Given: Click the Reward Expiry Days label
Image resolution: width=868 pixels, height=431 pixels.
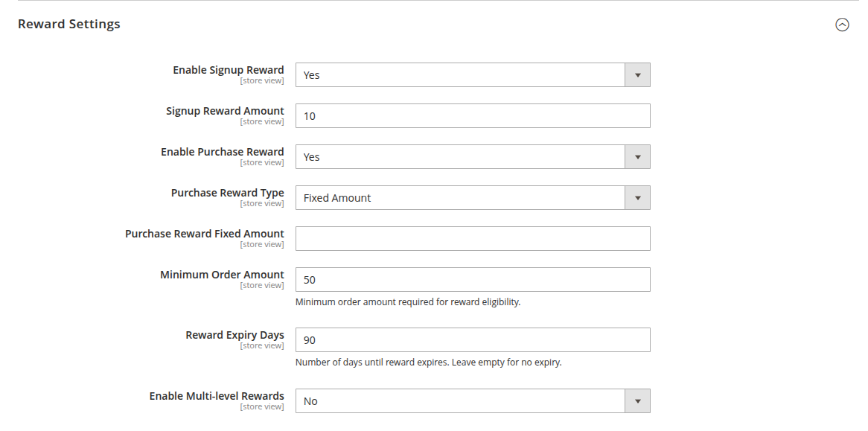Looking at the screenshot, I should (234, 335).
